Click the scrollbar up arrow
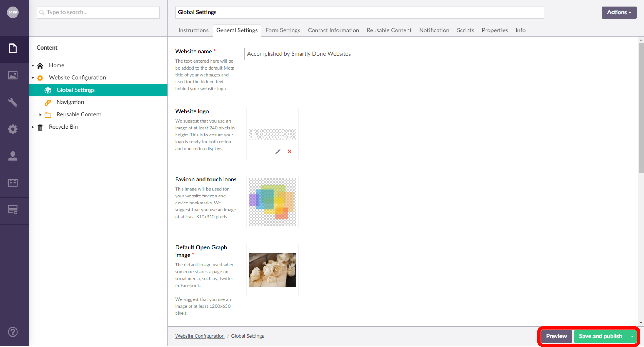Viewport: 644px width, 347px height. point(641,40)
